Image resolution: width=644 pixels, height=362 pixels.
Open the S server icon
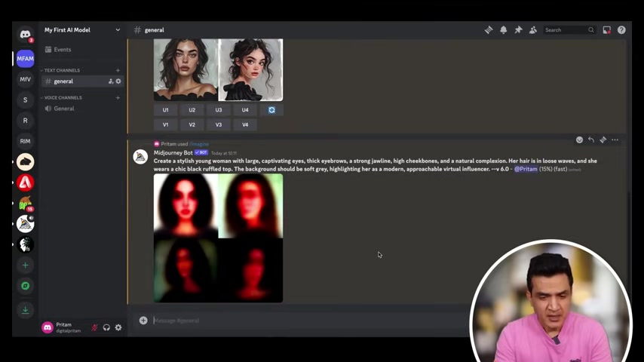pos(25,100)
